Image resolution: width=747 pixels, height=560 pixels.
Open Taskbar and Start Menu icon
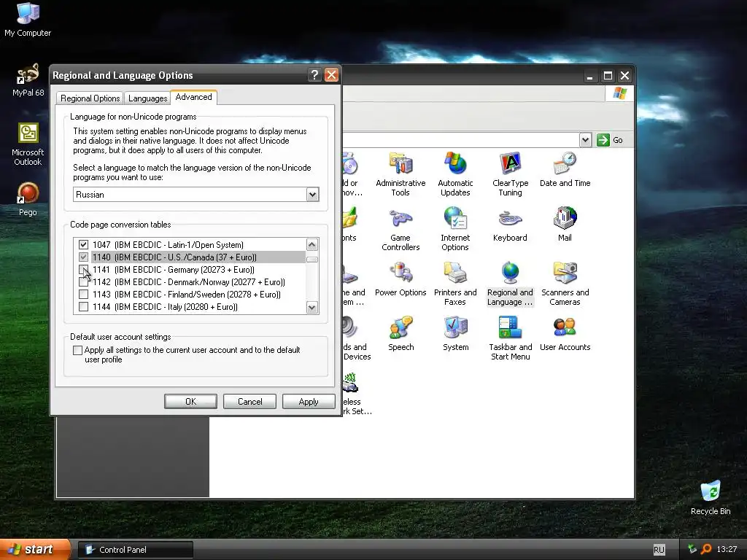(510, 338)
